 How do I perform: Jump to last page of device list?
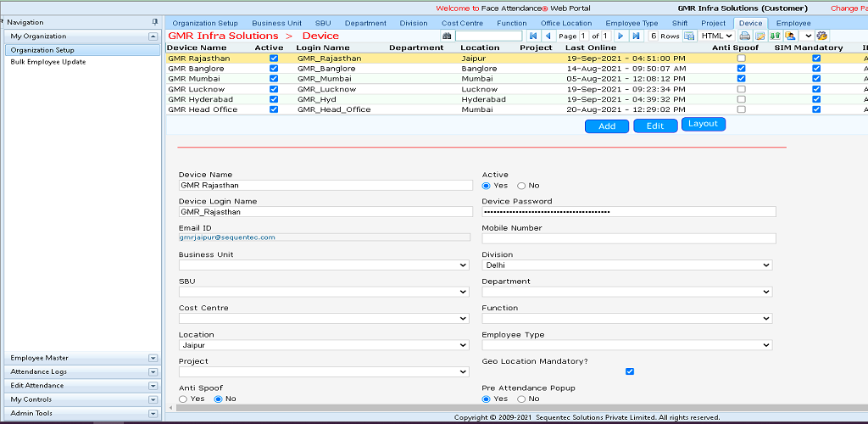tap(636, 36)
